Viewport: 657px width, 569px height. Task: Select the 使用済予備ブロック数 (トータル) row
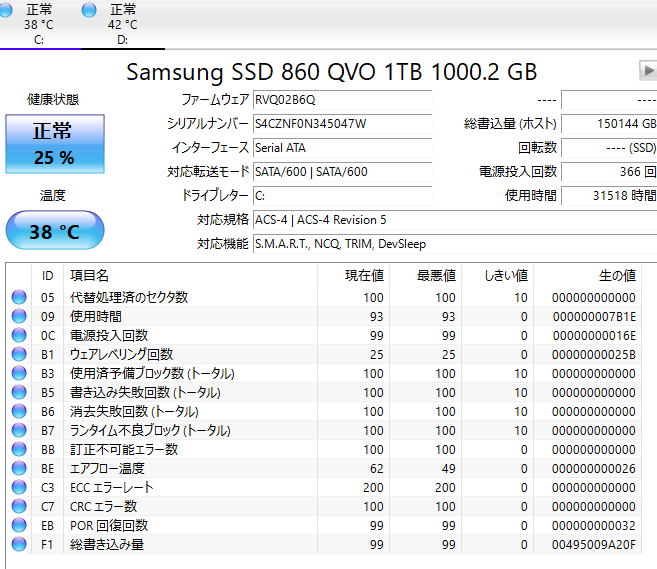pyautogui.click(x=323, y=373)
